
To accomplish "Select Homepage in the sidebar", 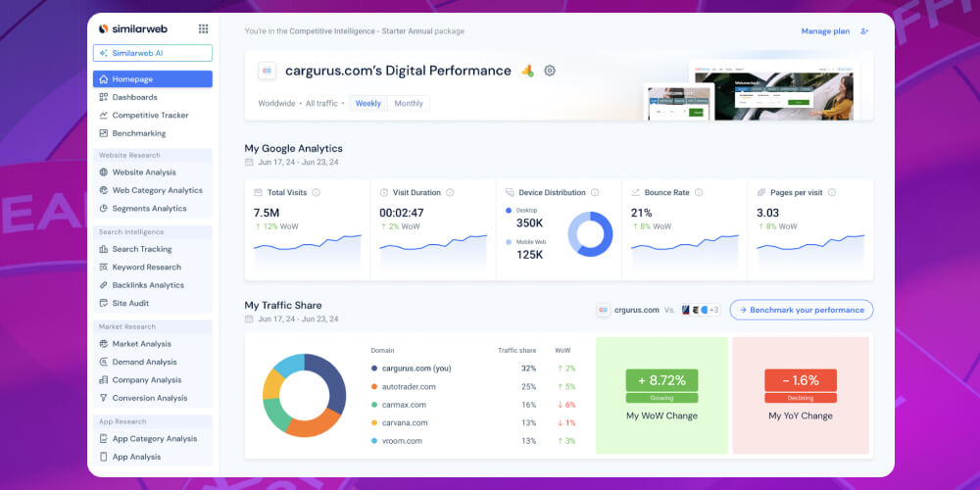I will [153, 79].
